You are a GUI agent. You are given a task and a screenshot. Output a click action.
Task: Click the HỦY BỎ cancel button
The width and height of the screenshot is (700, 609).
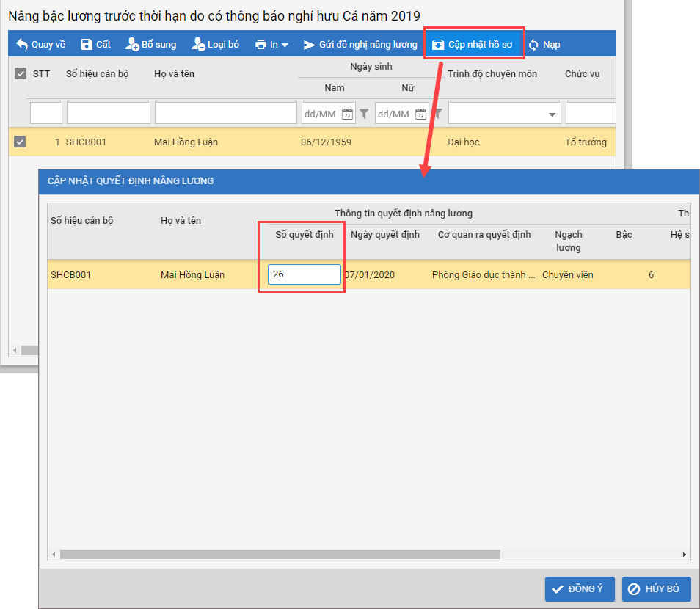point(656,589)
